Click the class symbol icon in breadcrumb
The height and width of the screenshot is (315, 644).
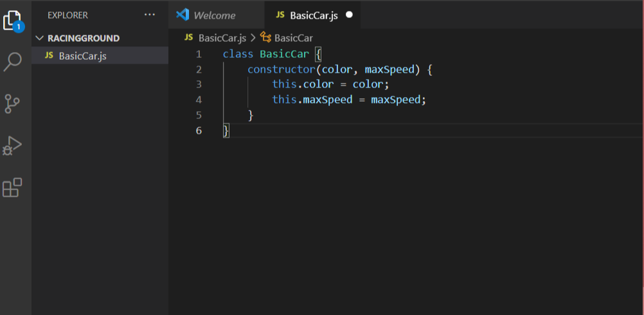pyautogui.click(x=265, y=38)
